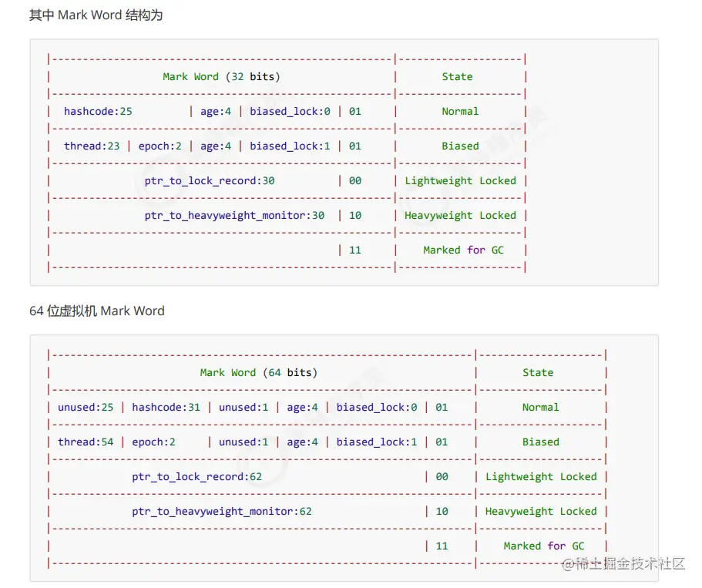This screenshot has height=588, width=702.
Task: Click the heading '64 位虚拟机 Mark Word'
Action: click(x=96, y=311)
